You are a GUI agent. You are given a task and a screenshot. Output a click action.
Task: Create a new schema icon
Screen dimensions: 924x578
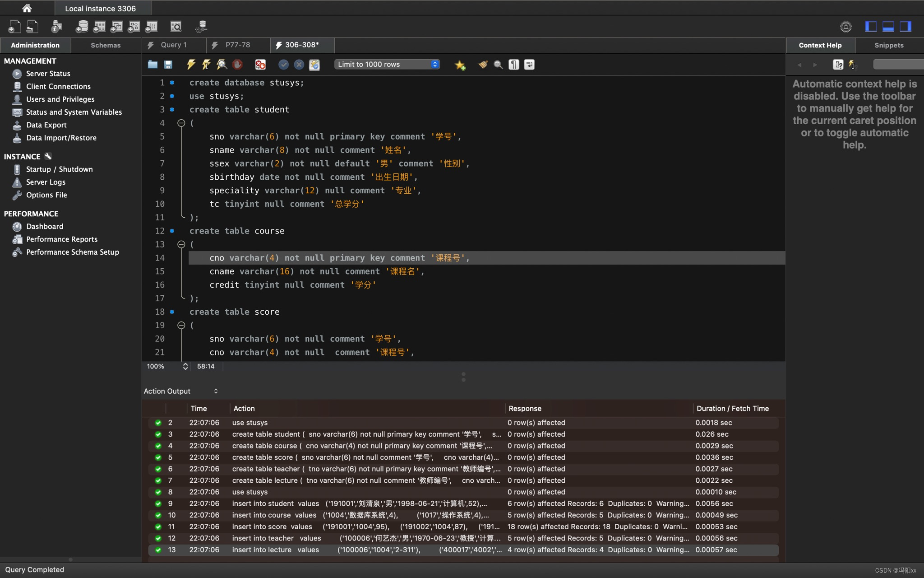point(82,27)
